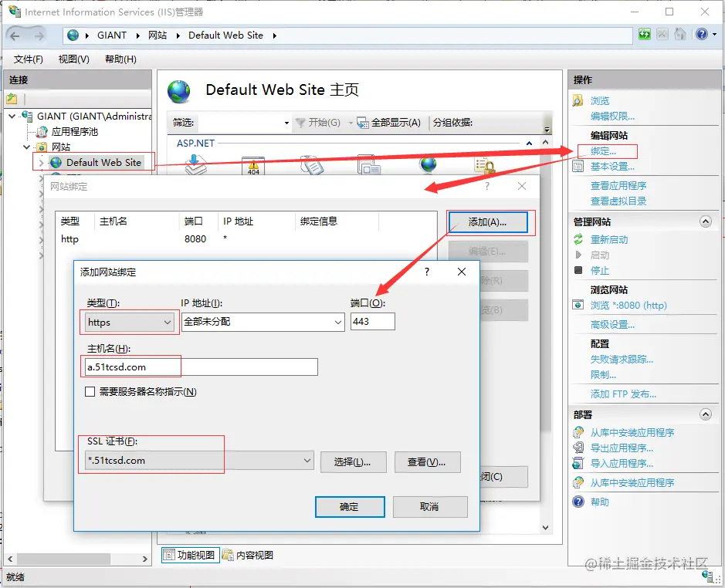Collapse the 部署 section

[705, 414]
